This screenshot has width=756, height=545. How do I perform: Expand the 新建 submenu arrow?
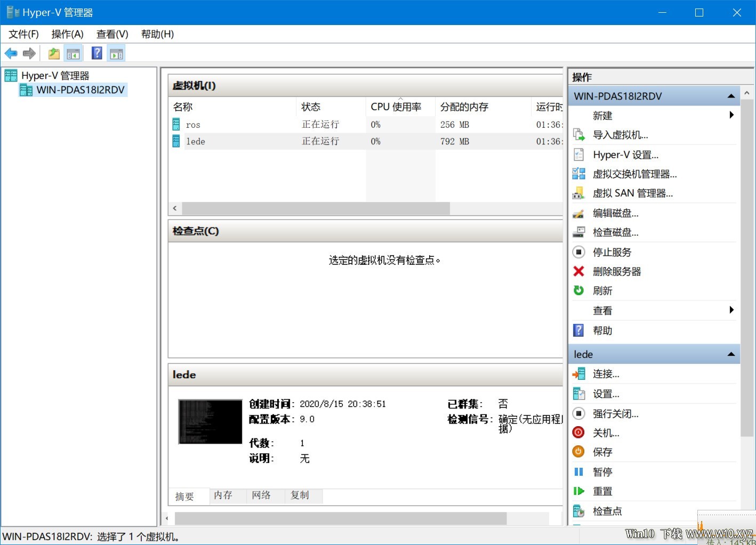click(732, 115)
